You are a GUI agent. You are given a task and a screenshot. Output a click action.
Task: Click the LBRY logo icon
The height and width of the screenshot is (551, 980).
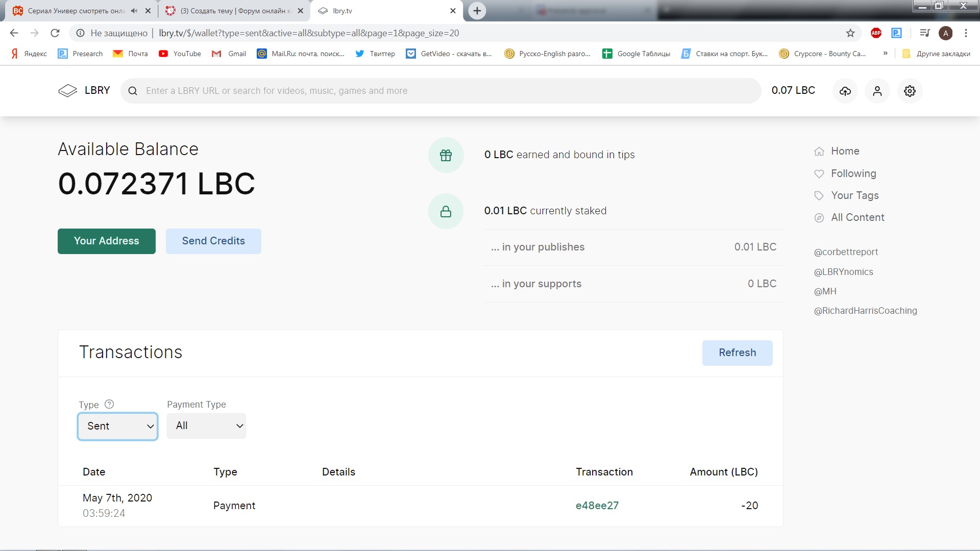click(x=67, y=91)
